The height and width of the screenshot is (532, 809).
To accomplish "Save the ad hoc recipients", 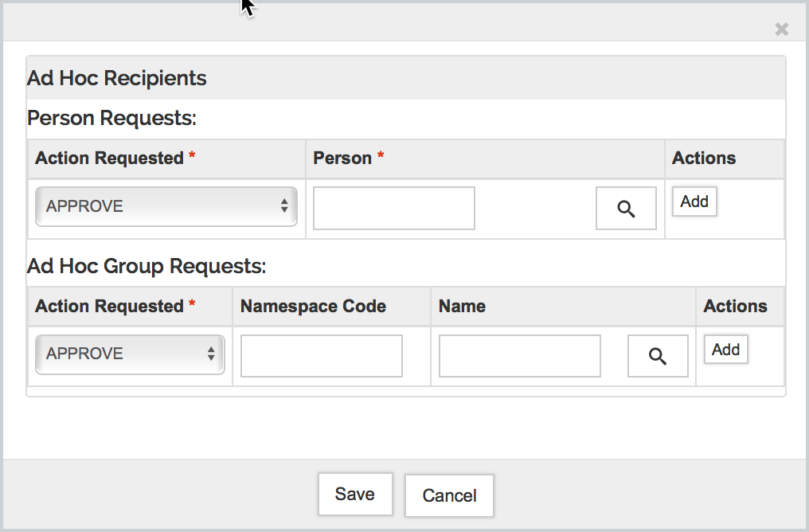I will [355, 494].
